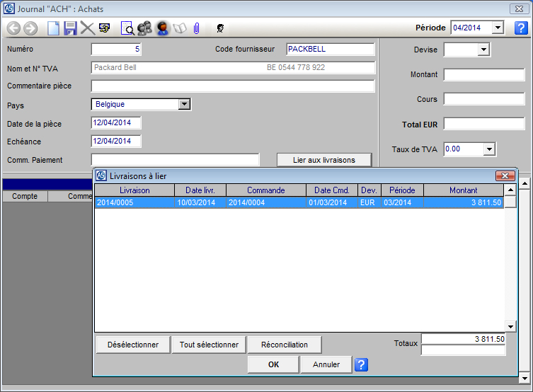Click the back arrow navigation icon

coord(13,28)
